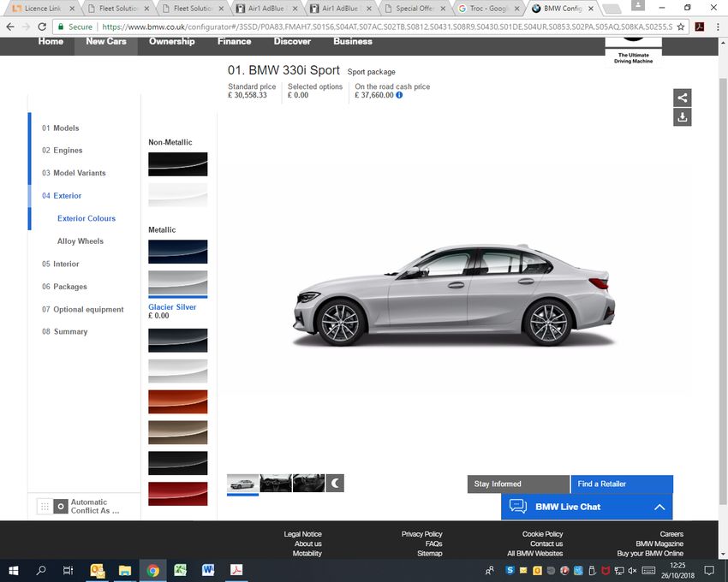Click the McAfee shield tray icon
This screenshot has height=582, width=728.
point(606,570)
